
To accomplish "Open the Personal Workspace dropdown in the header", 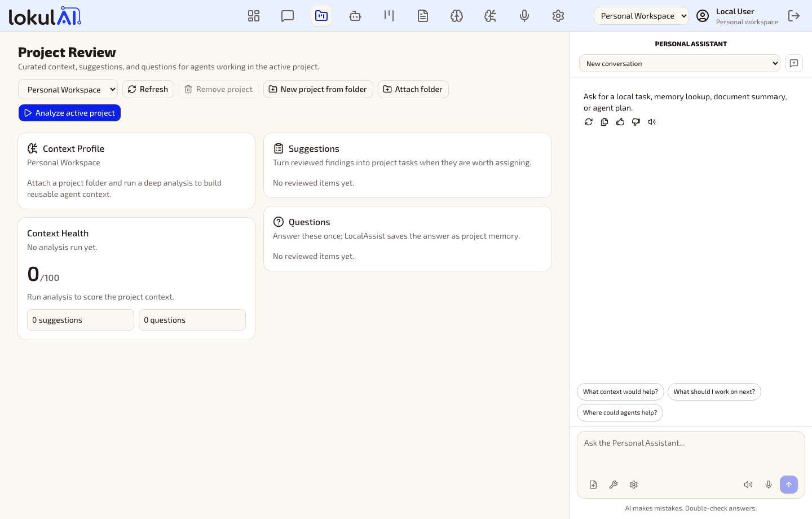I will tap(641, 16).
